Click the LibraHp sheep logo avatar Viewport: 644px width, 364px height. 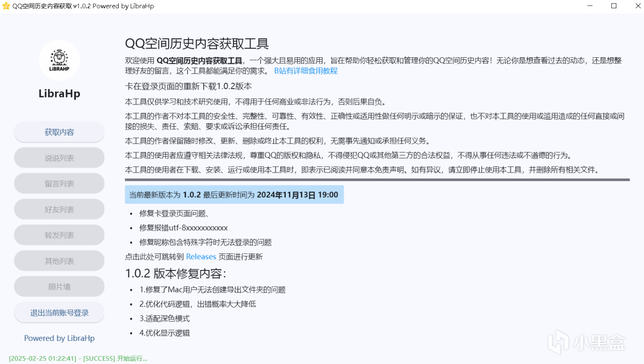tap(59, 60)
